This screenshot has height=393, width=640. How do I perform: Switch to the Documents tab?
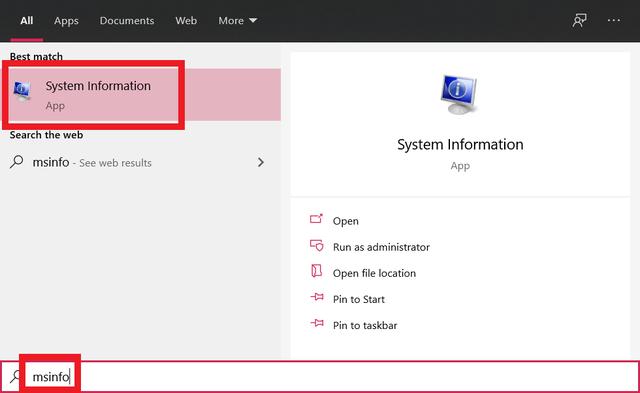(127, 20)
